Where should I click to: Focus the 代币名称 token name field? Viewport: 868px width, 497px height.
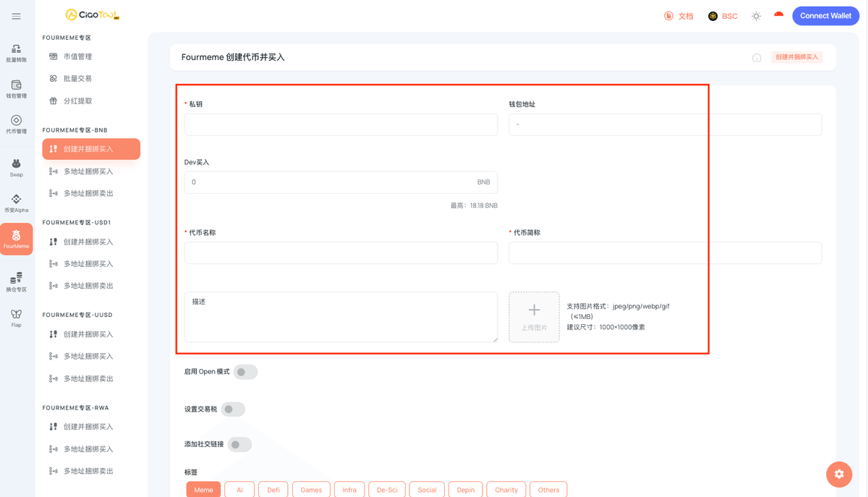[341, 252]
